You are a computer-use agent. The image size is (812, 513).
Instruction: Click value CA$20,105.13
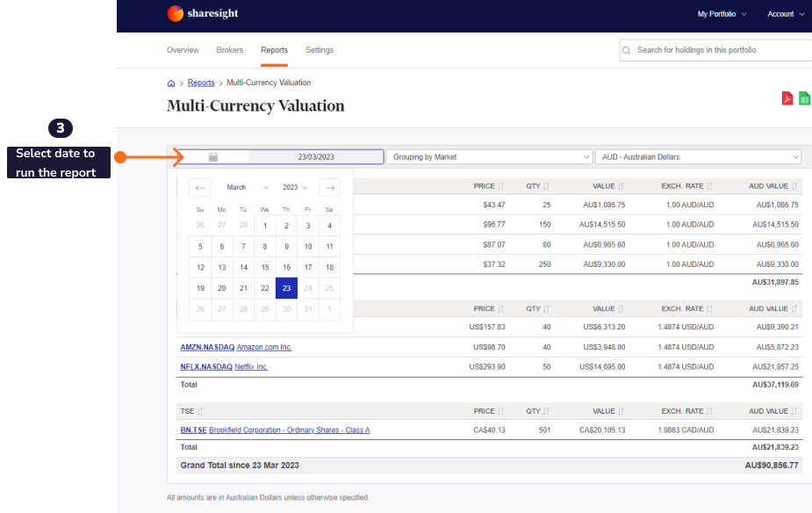pyautogui.click(x=602, y=430)
